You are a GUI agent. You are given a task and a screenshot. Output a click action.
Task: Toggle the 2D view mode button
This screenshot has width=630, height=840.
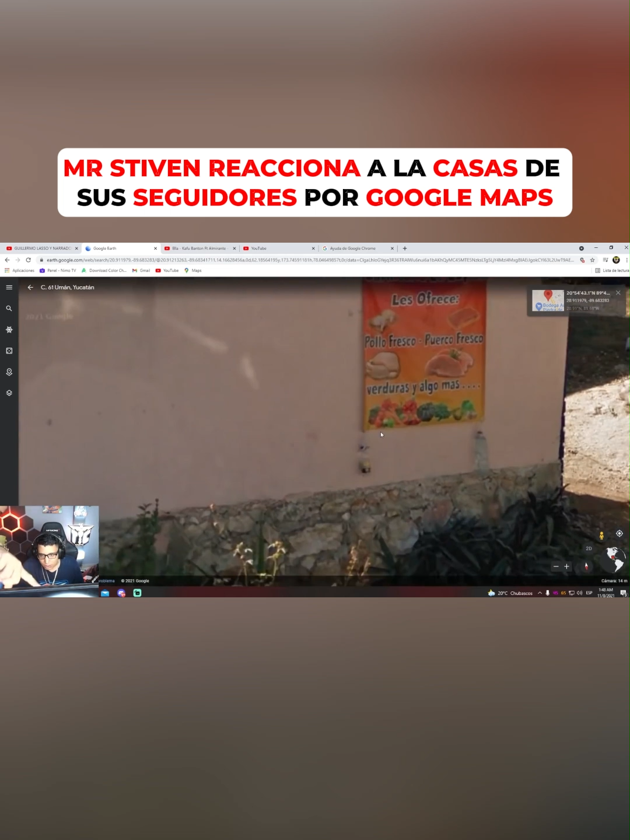click(589, 548)
